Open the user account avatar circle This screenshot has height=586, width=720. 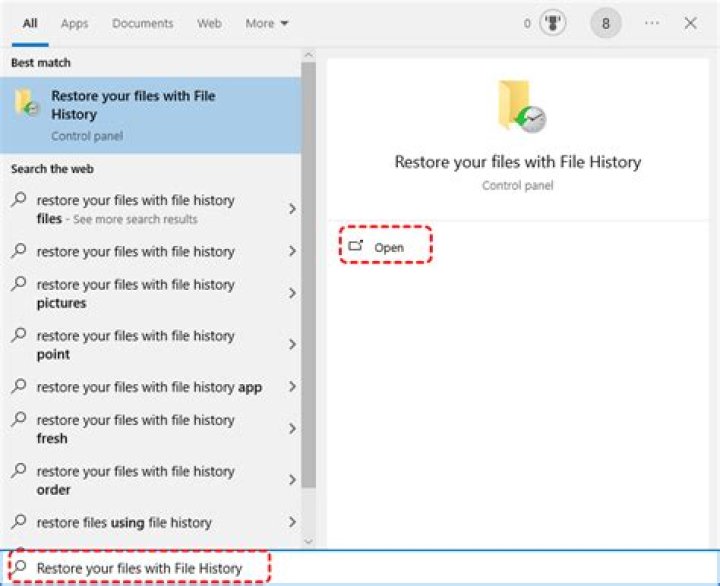[605, 23]
